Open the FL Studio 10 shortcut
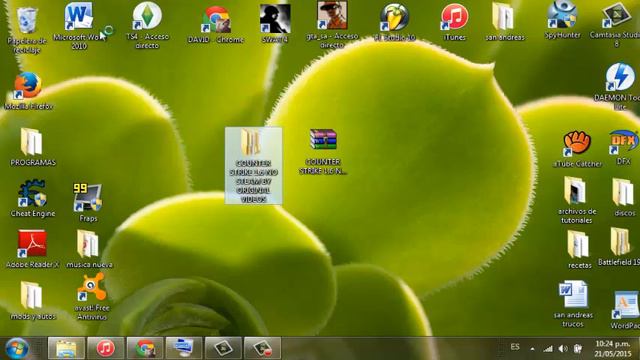This screenshot has height=360, width=640. point(394,18)
